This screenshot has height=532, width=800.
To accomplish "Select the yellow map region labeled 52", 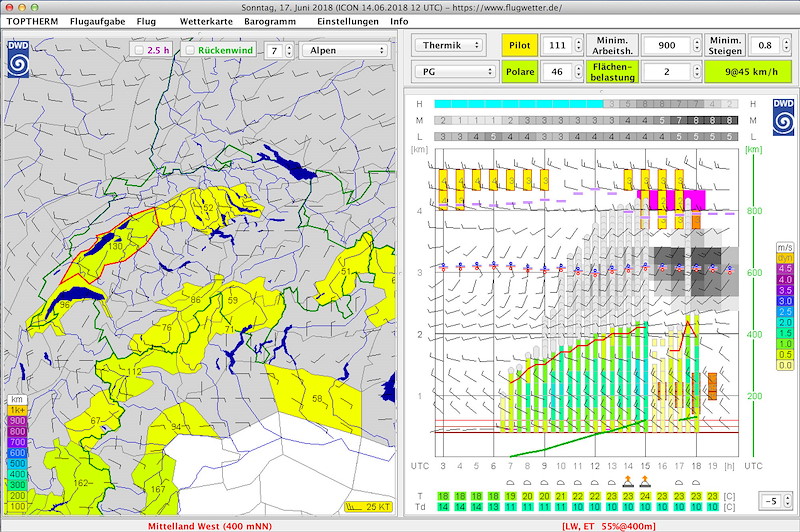I will pos(208,208).
